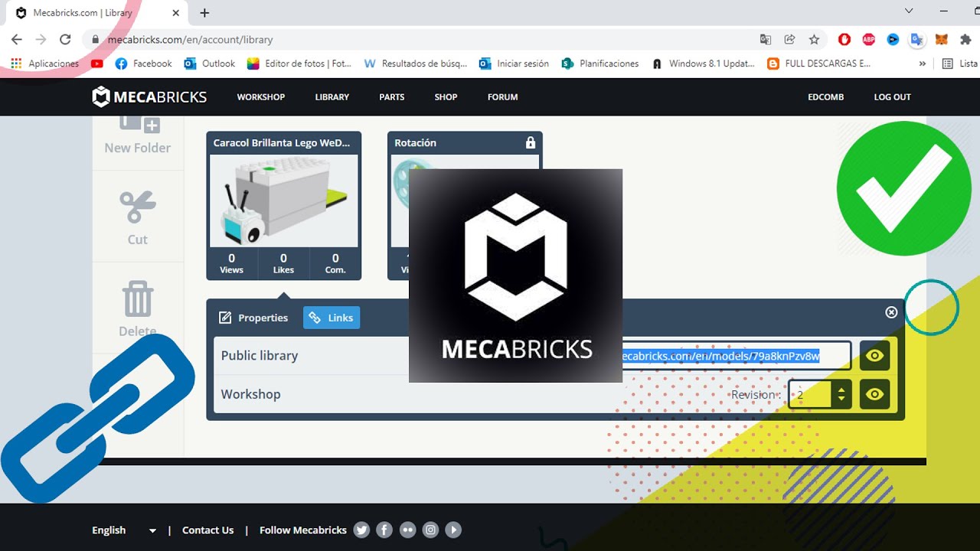The height and width of the screenshot is (551, 980).
Task: Open the FULL DESCARGAS E... bookmark
Action: [x=819, y=64]
